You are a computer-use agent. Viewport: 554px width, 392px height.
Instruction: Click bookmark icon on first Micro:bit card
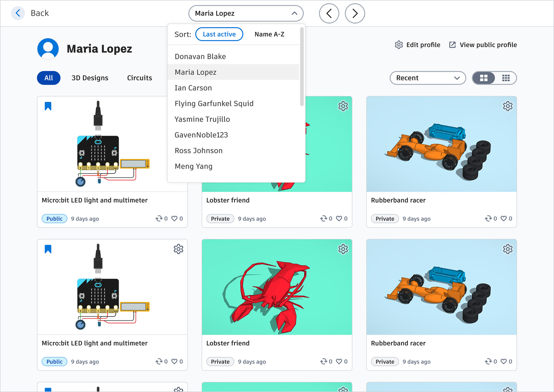click(48, 106)
